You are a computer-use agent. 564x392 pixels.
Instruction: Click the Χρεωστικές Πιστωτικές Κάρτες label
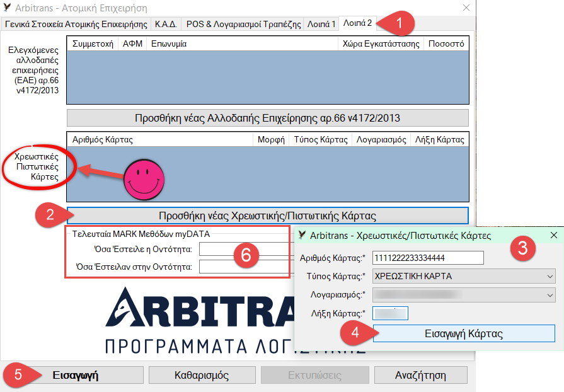[x=37, y=166]
